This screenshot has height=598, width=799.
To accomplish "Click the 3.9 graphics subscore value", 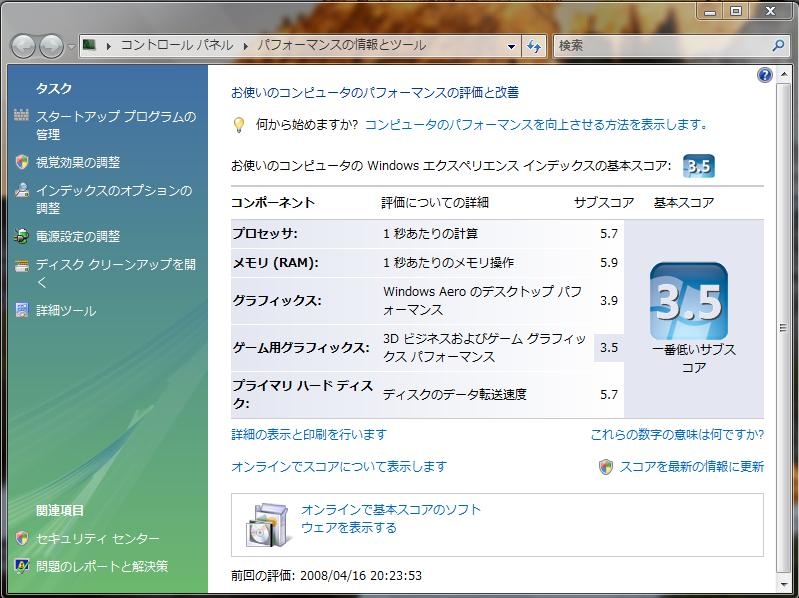I will (x=608, y=301).
